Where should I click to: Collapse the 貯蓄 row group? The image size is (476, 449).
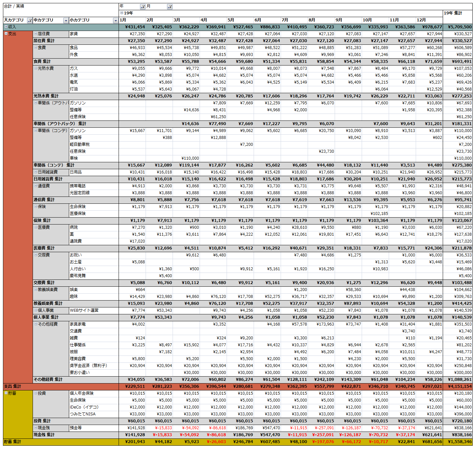click(x=6, y=393)
